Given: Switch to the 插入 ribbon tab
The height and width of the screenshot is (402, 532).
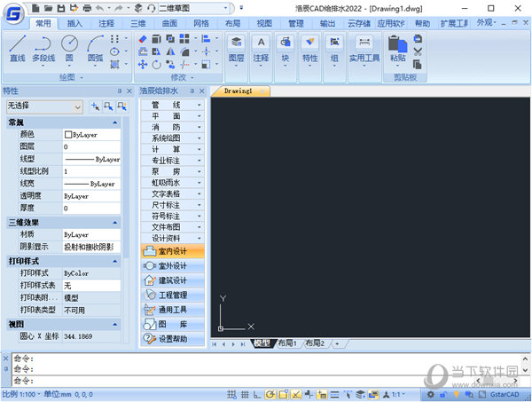Looking at the screenshot, I should click(x=74, y=23).
